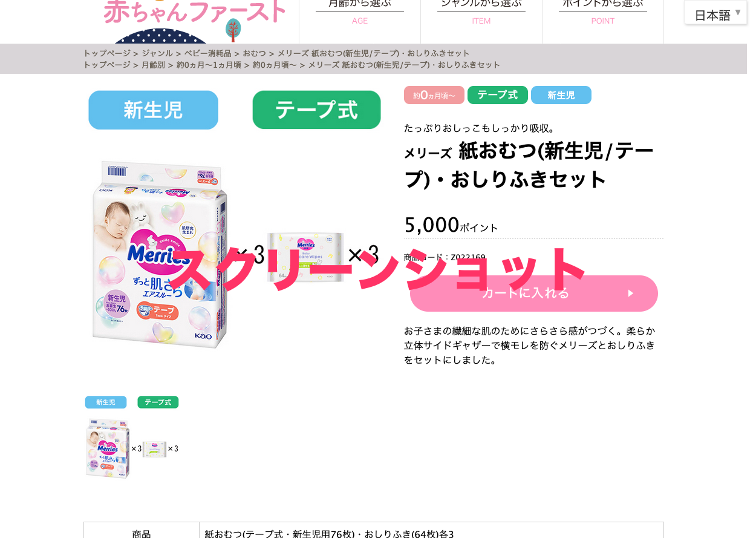Add the item with カートに入れる
Image resolution: width=756 pixels, height=538 pixels.
[534, 294]
